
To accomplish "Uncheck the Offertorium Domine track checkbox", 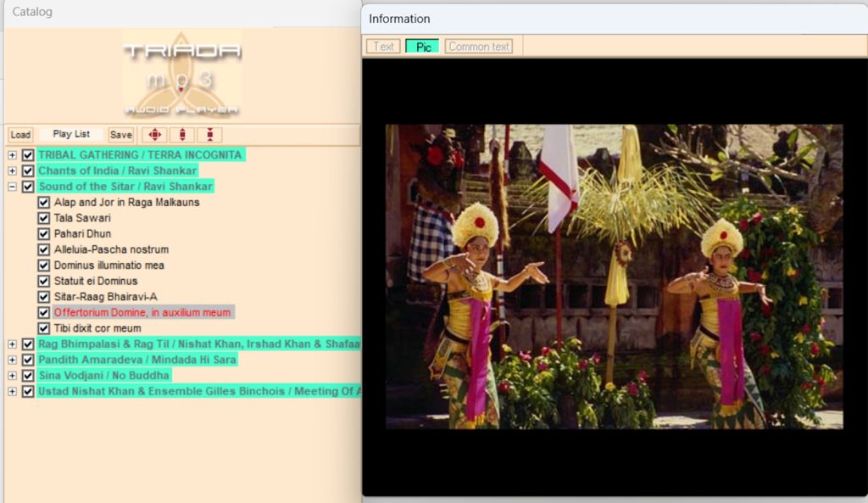I will 44,312.
